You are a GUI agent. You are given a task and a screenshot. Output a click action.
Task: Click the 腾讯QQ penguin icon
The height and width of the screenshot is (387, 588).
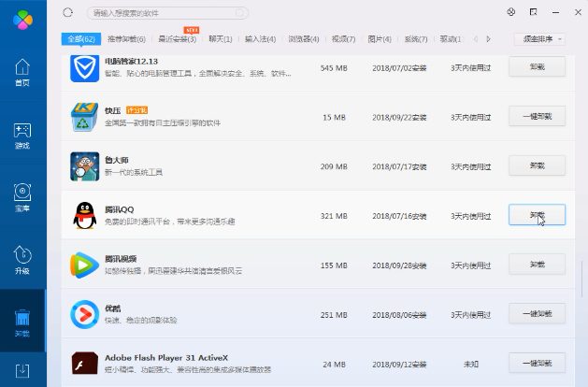85,216
